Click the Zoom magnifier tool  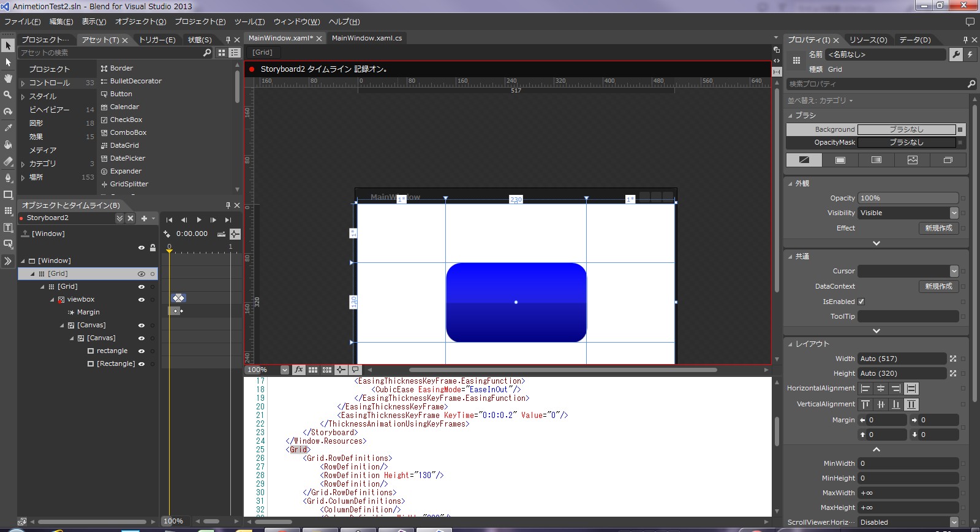tap(8, 95)
